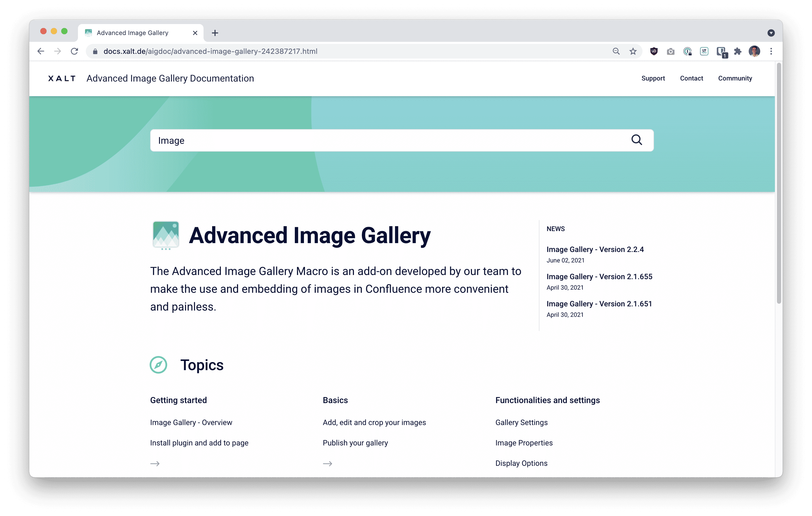Open the tab search dropdown arrow
This screenshot has height=516, width=812.
pyautogui.click(x=771, y=33)
